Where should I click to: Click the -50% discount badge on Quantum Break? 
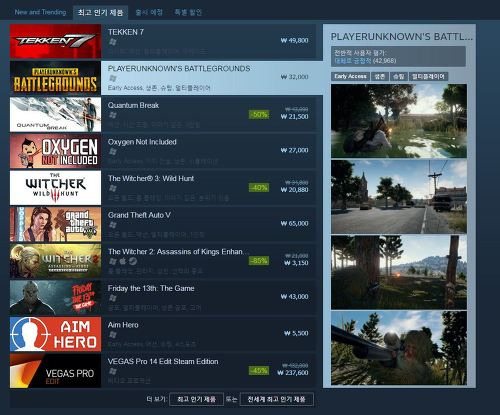259,115
